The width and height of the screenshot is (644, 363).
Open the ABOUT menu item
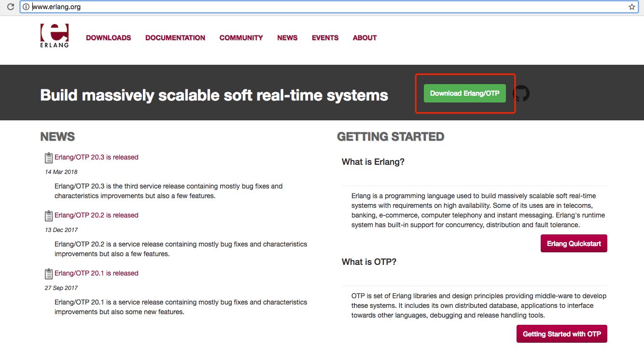pos(365,38)
